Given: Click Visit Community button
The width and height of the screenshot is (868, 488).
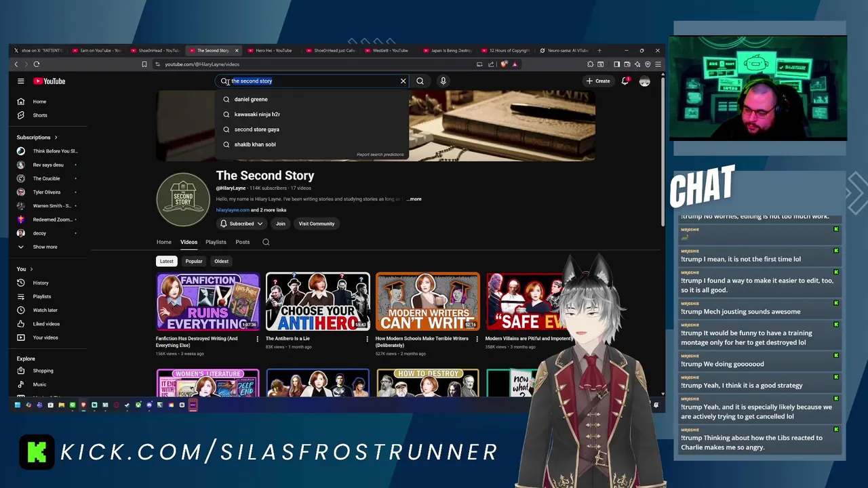Looking at the screenshot, I should pos(317,224).
